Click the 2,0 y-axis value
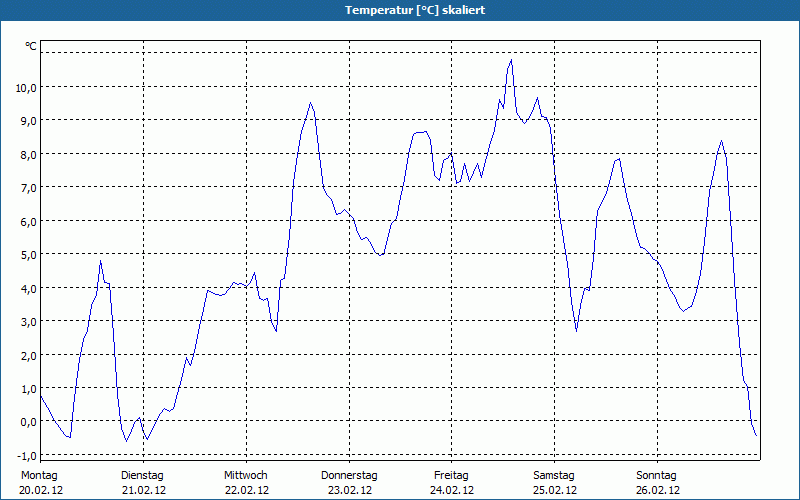The width and height of the screenshot is (800, 500). click(29, 355)
